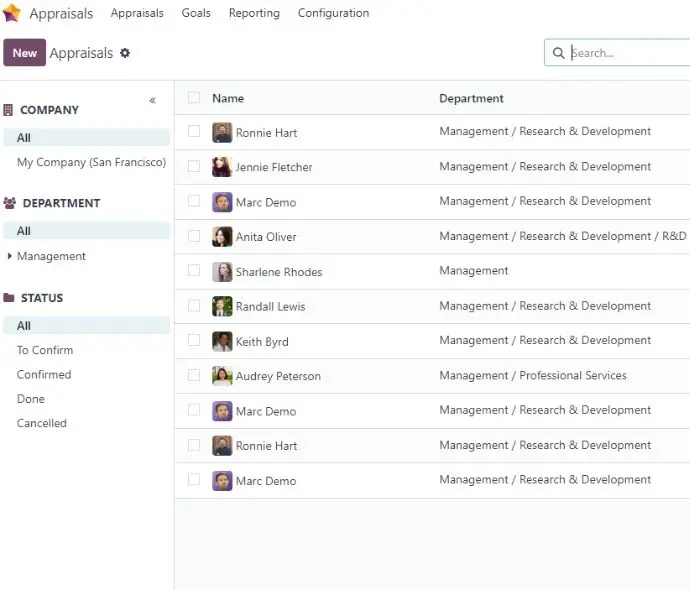The image size is (690, 590).
Task: Expand the Management department tree
Action: [x=9, y=256]
